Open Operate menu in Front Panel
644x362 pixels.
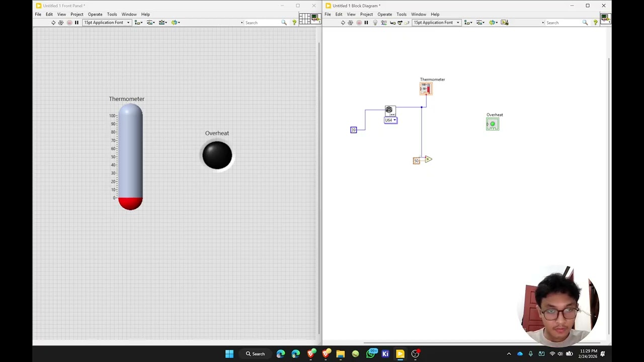click(x=95, y=14)
